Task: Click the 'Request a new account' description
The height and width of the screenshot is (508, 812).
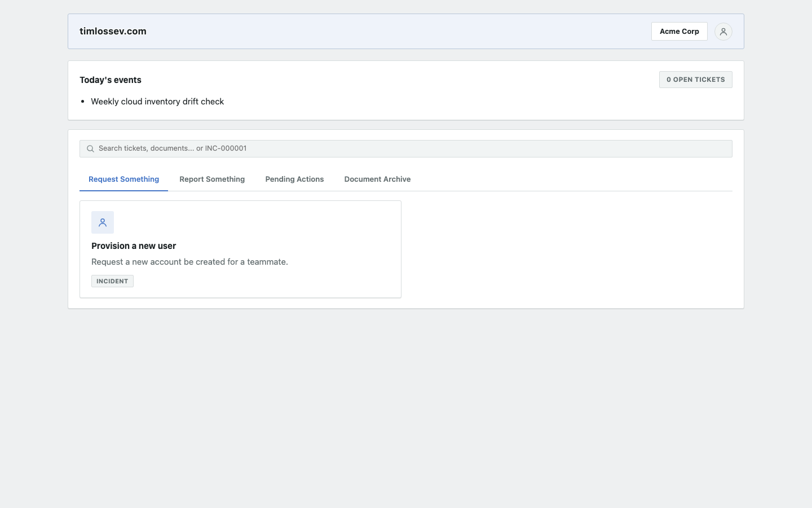Action: click(x=189, y=262)
